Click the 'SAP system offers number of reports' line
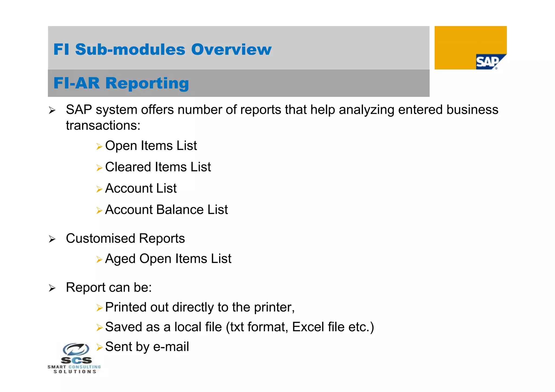This screenshot has width=555, height=392. pos(282,110)
